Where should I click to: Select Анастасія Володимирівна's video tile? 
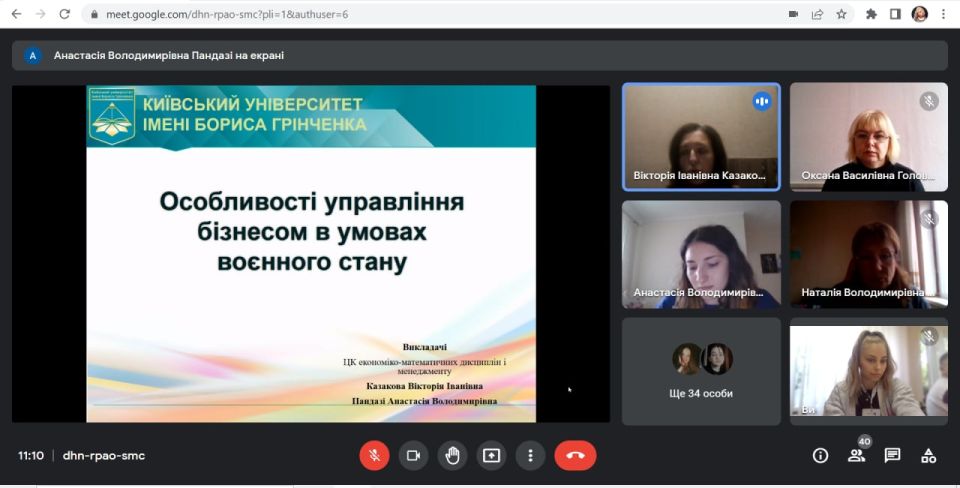701,254
